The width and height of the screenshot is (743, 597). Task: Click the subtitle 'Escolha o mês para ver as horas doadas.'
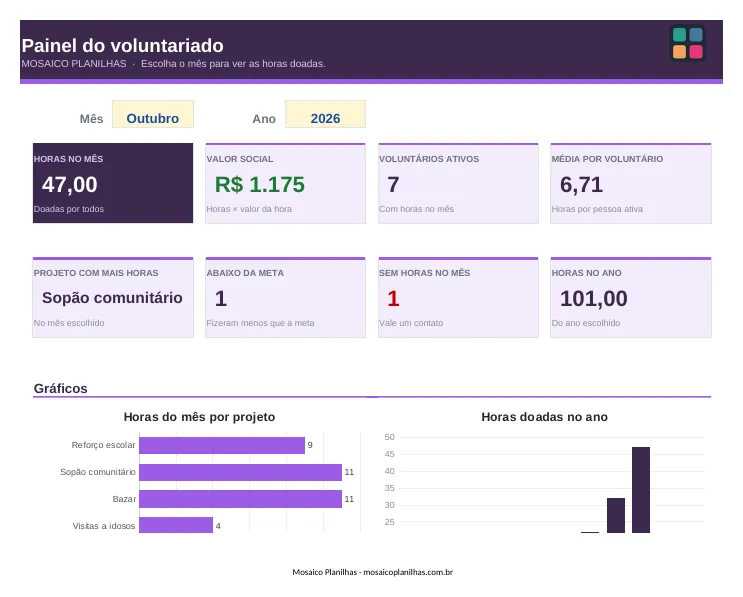click(x=233, y=64)
